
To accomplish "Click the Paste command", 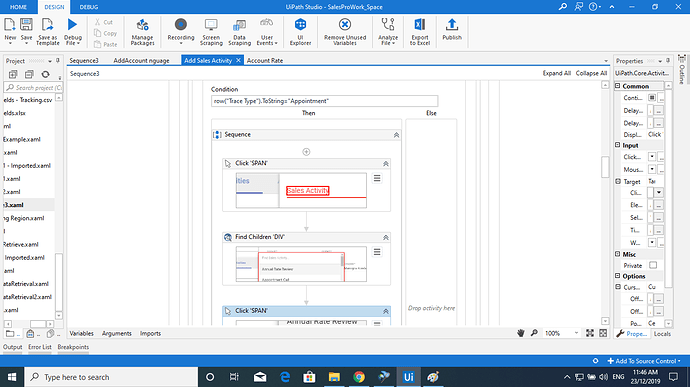I will 106,44.
